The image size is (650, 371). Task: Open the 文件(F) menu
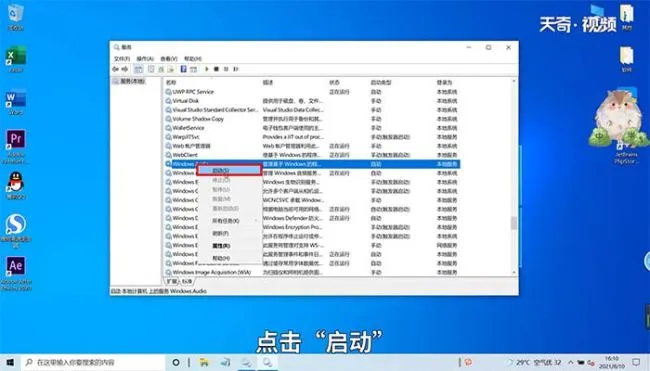pos(122,58)
